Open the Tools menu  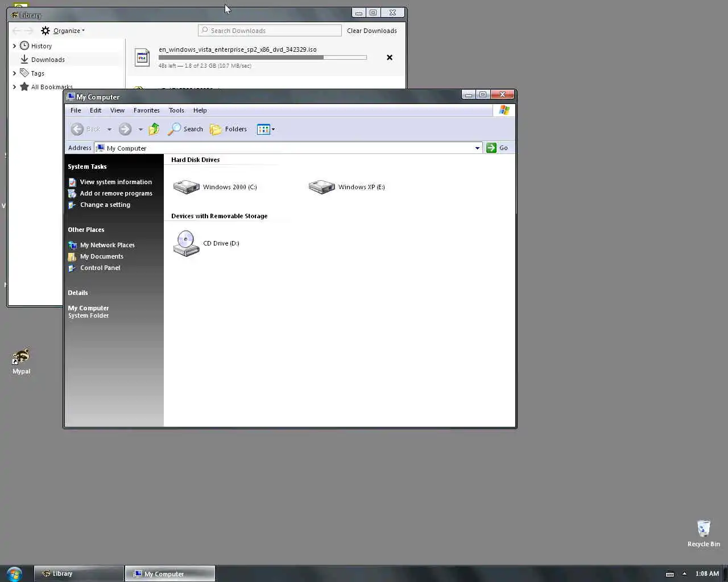click(x=176, y=110)
